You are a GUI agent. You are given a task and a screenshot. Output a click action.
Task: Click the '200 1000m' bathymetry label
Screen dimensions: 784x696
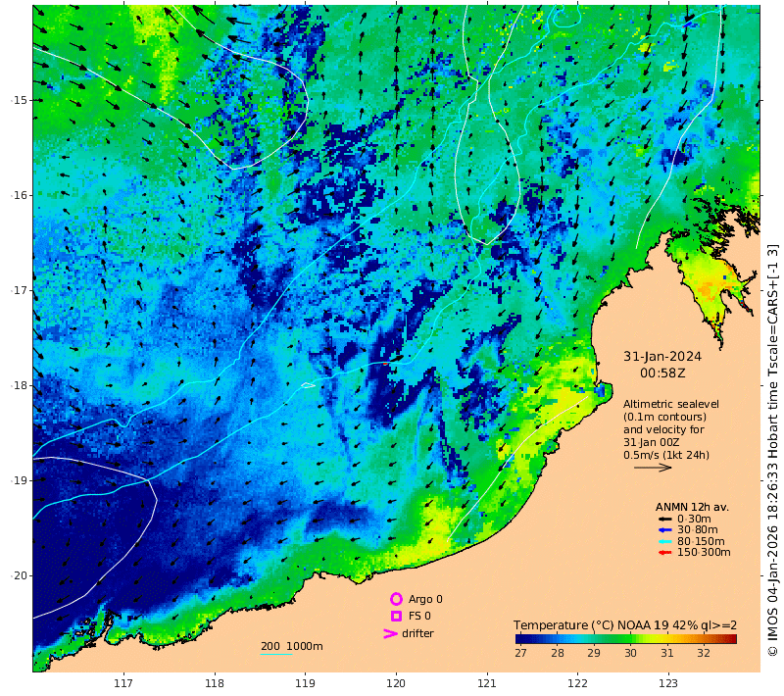pos(291,646)
